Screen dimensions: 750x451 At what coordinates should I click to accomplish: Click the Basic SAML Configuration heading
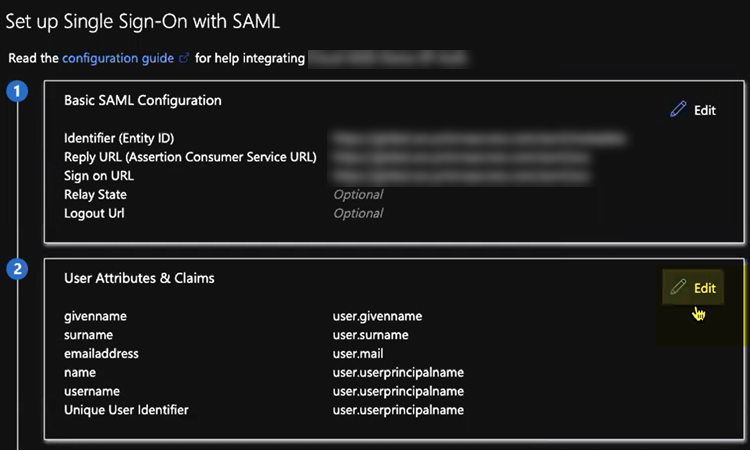[142, 100]
